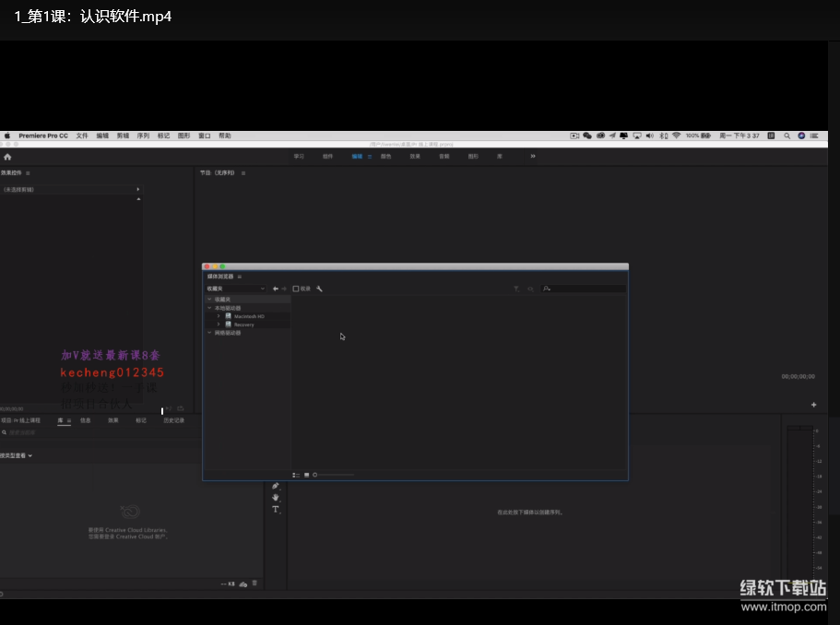
Task: Open Creative Cloud menu bar icon
Action: (x=600, y=136)
